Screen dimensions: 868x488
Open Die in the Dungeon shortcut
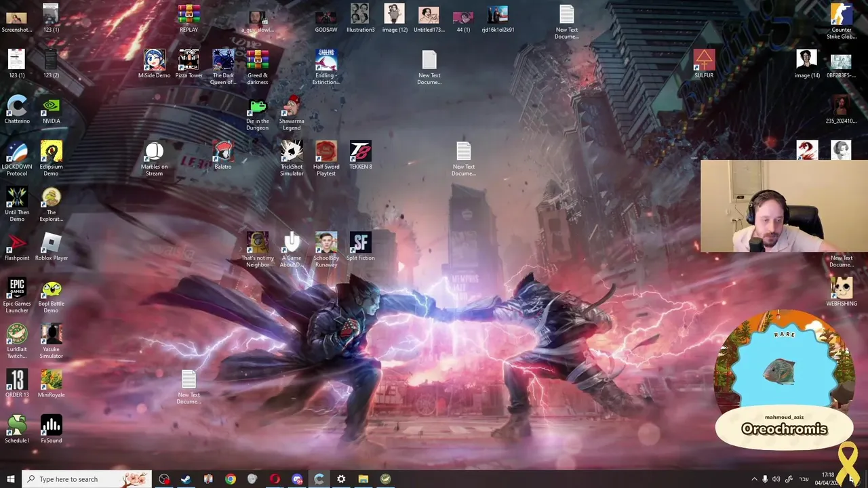tap(258, 113)
